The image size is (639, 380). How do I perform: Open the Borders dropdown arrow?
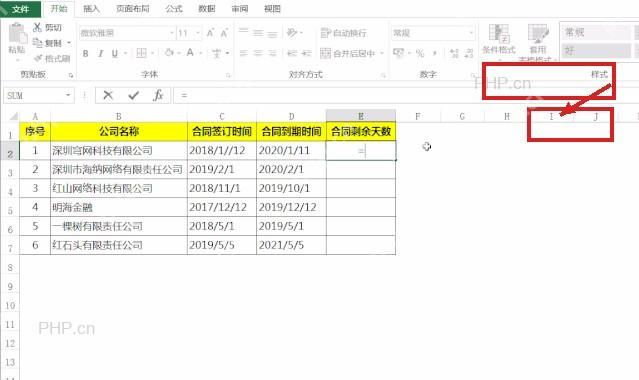[152, 53]
